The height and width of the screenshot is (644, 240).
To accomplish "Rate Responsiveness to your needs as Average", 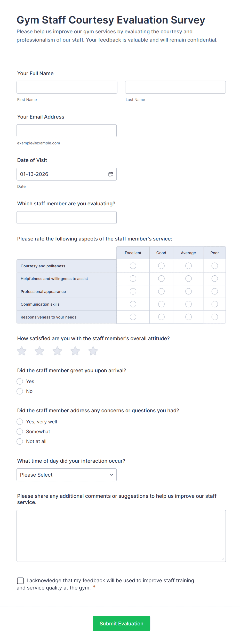I will click(x=188, y=317).
